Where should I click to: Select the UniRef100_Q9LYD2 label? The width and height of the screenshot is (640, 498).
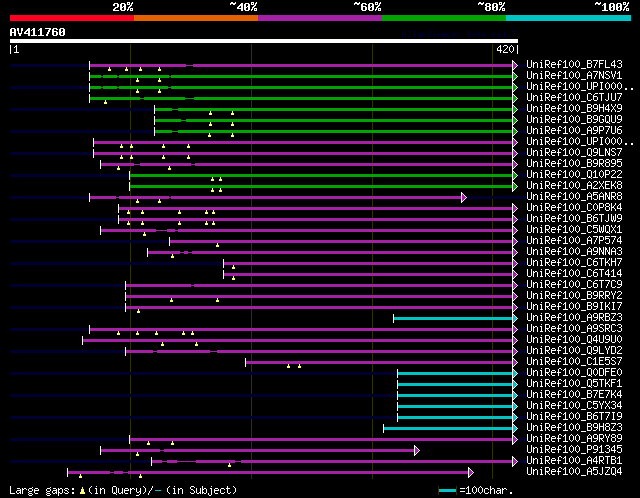tap(574, 351)
